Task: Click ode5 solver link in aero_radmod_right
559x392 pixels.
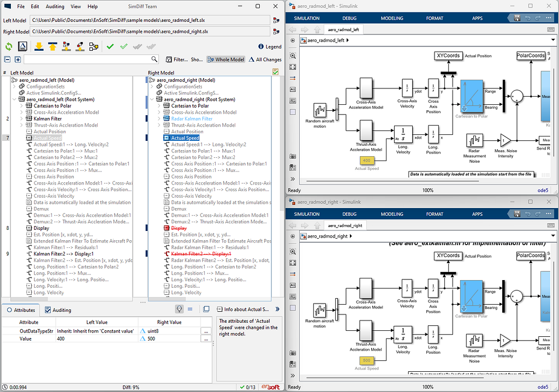Action: click(543, 387)
